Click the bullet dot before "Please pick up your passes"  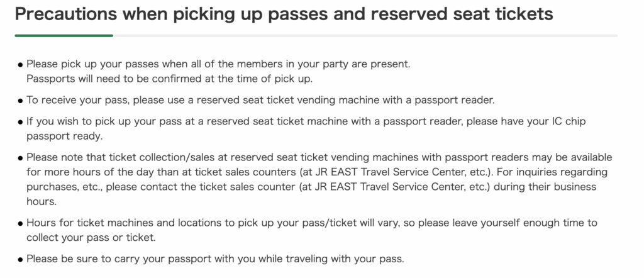(21, 65)
